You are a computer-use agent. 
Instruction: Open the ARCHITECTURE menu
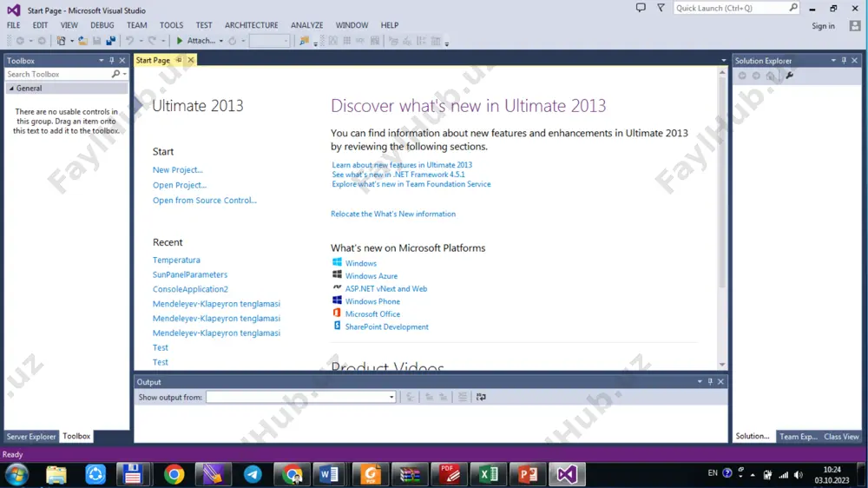click(x=252, y=25)
